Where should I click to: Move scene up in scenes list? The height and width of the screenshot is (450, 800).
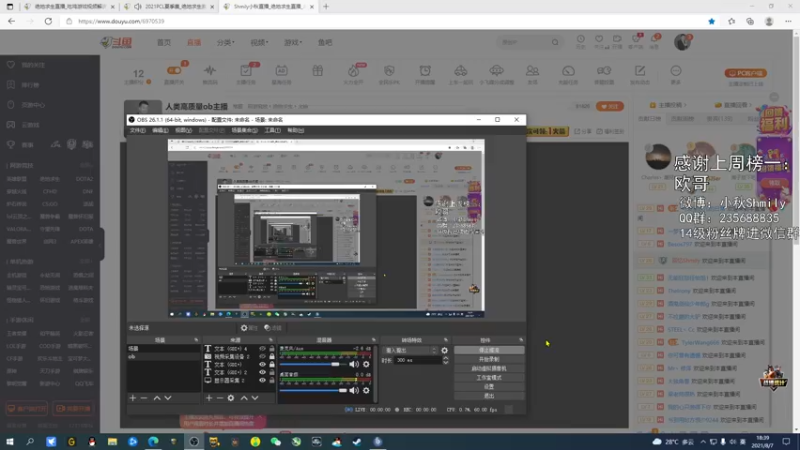[x=157, y=398]
